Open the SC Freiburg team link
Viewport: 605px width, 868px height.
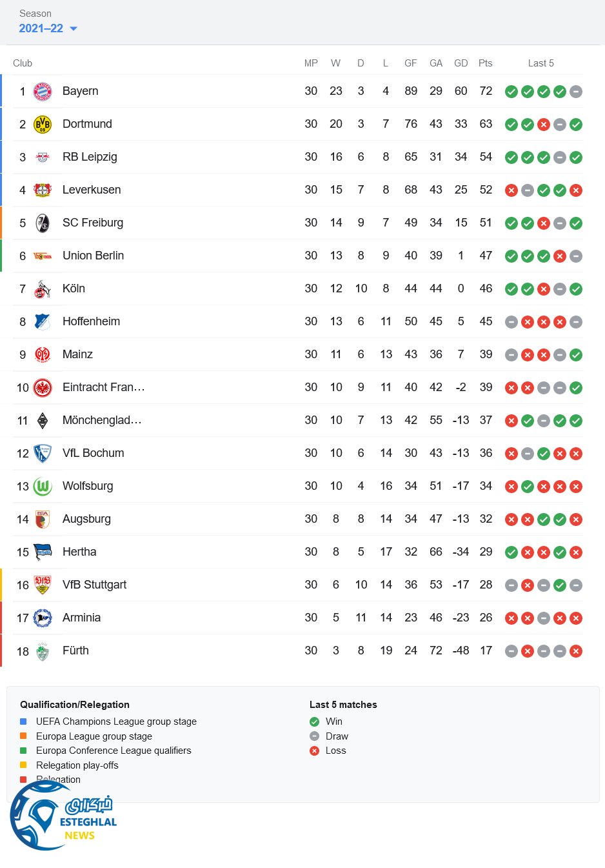tap(92, 223)
